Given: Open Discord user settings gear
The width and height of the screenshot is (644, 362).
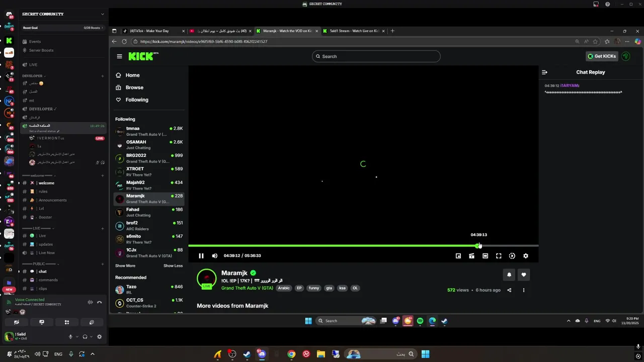Looking at the screenshot, I should pyautogui.click(x=99, y=337).
